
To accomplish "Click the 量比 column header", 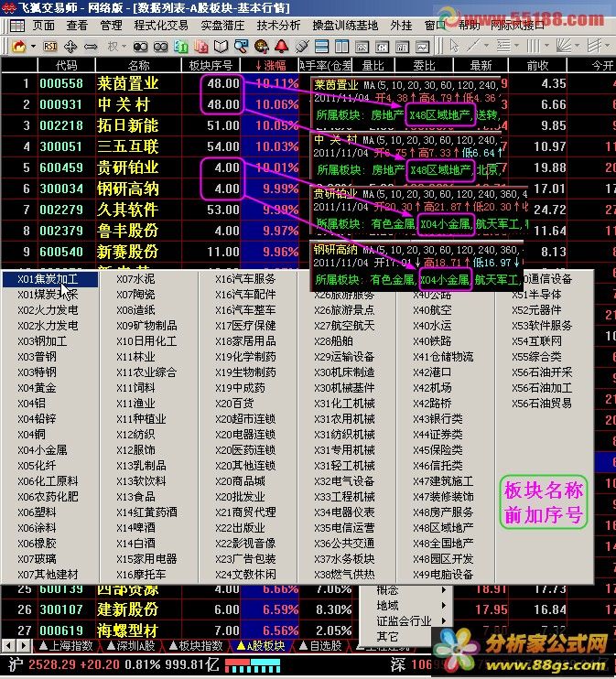I will (373, 65).
